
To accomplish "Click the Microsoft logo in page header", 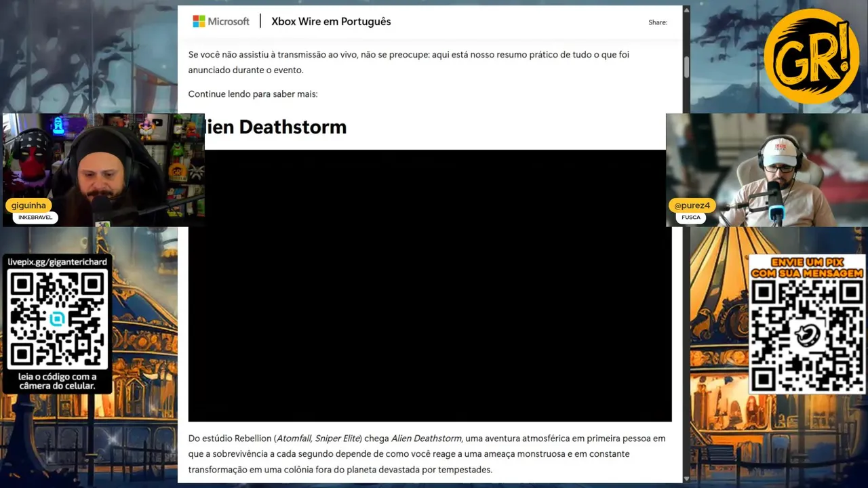I will pyautogui.click(x=221, y=22).
